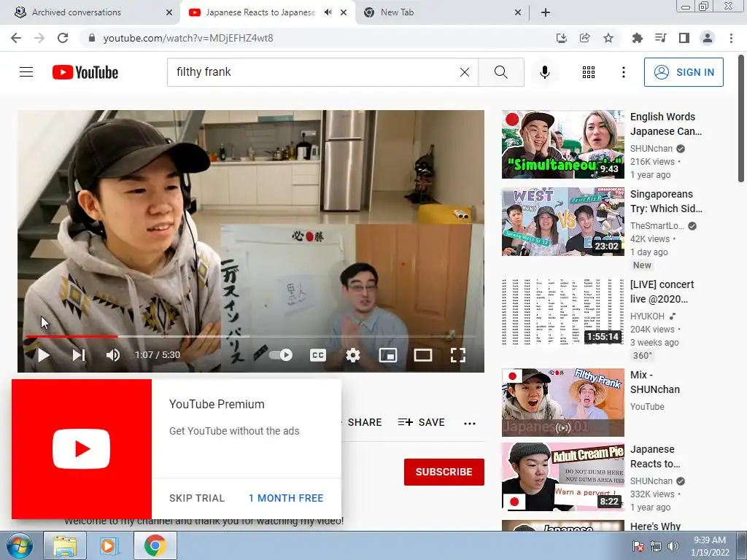Enter full screen mode
Image resolution: width=747 pixels, height=560 pixels.
click(x=458, y=355)
